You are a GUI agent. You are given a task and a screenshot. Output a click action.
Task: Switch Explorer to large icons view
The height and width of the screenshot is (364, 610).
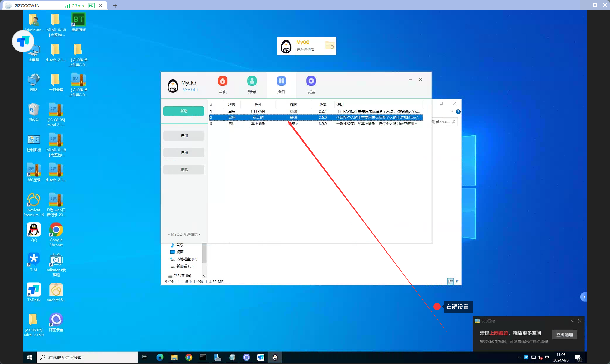pyautogui.click(x=457, y=282)
